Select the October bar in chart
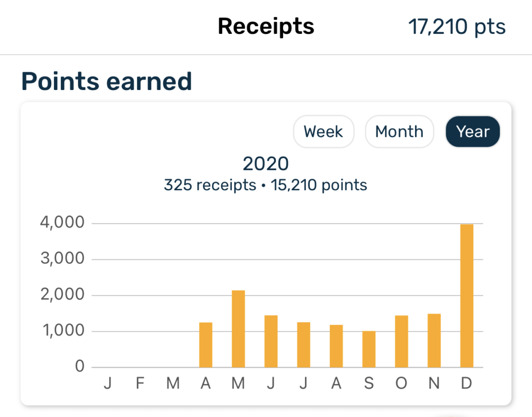 [x=402, y=341]
